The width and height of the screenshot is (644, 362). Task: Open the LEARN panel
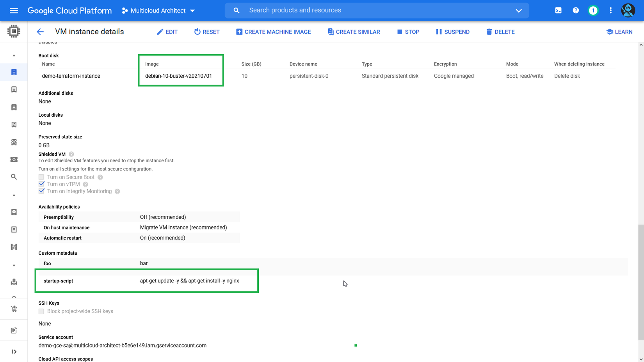619,32
